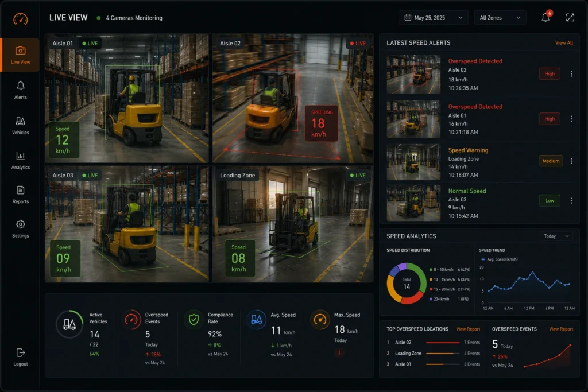Select the Live View sidebar tab
The width and height of the screenshot is (588, 392).
[20, 55]
